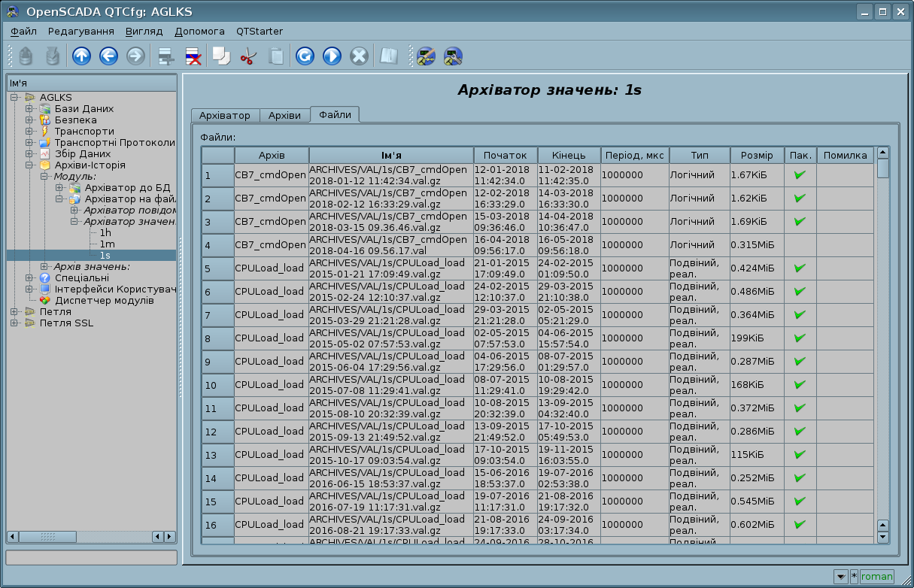Screen dimensions: 914x588
Task: Toggle the packed checkbox in row 4
Action: pyautogui.click(x=800, y=244)
